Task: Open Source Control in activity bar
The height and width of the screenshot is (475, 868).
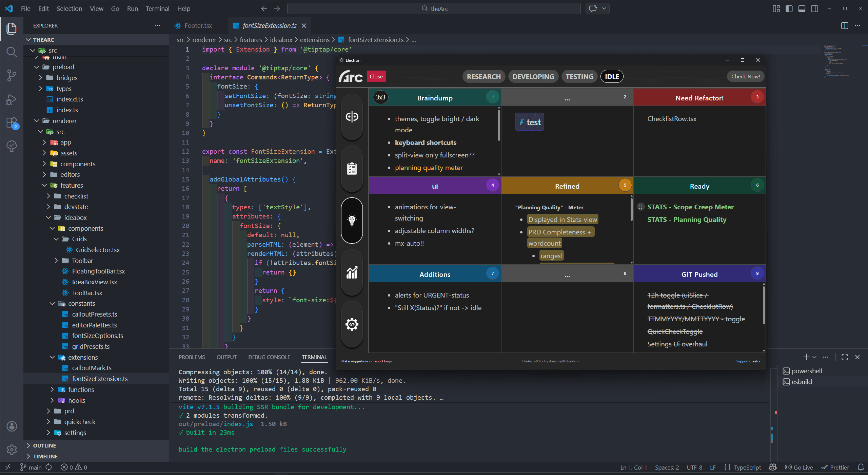Action: (12, 75)
